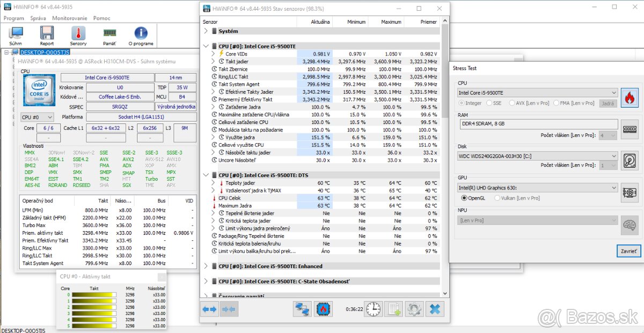Collapse CPU [#0] Intel Core i5-9500TE group
This screenshot has width=644, height=333.
tap(206, 46)
